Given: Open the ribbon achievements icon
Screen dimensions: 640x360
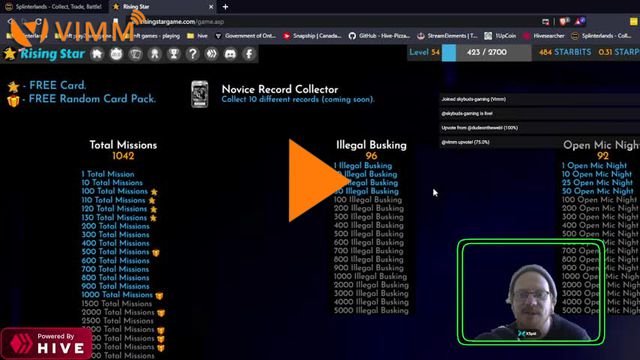Looking at the screenshot, I should (x=155, y=54).
